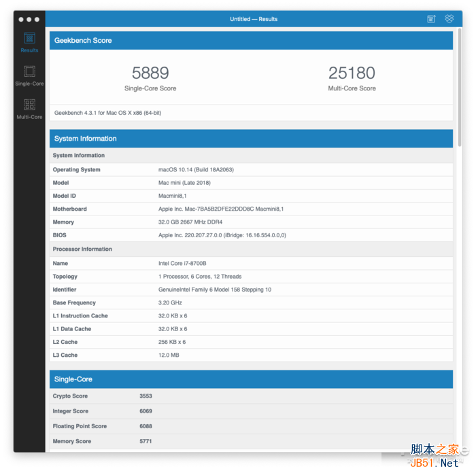
Task: Select the Model ID row label
Action: (x=65, y=196)
